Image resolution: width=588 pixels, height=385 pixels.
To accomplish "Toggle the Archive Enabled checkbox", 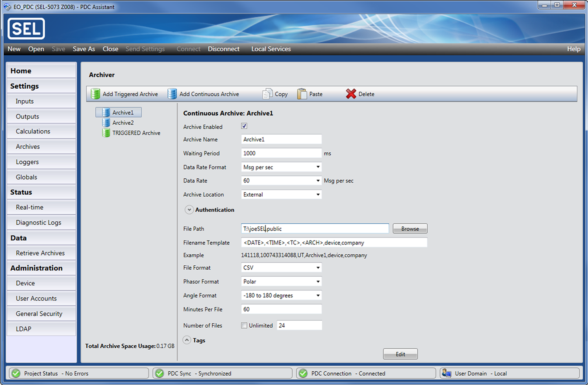I will (244, 126).
